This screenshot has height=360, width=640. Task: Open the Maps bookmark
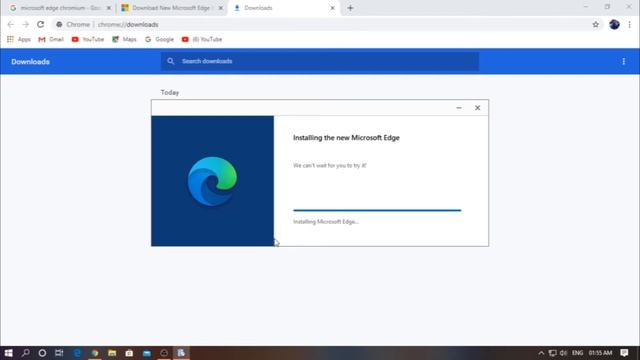[124, 39]
